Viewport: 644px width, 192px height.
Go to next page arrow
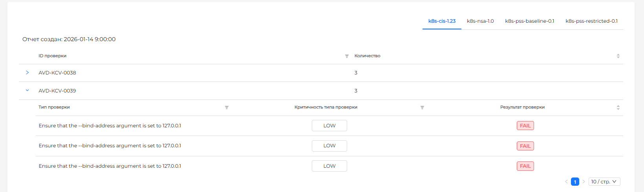[584, 182]
